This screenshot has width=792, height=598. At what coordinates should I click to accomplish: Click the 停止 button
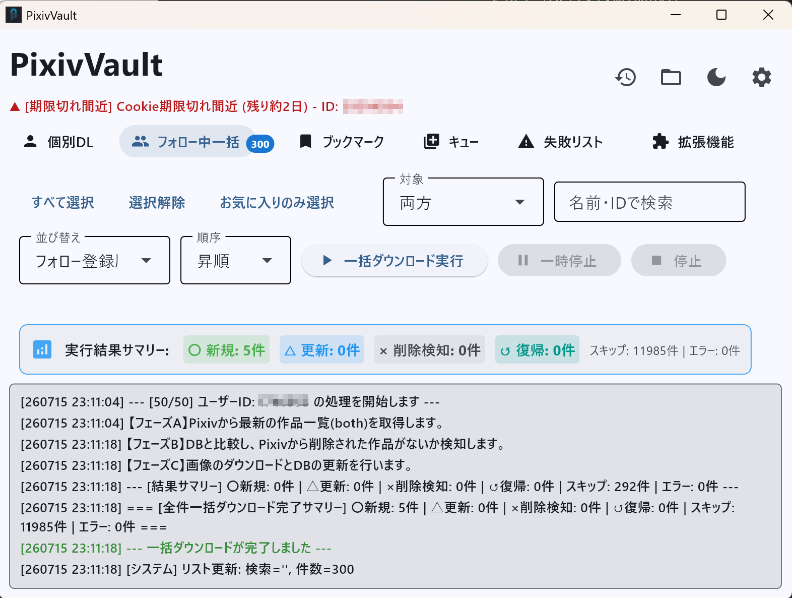point(678,261)
